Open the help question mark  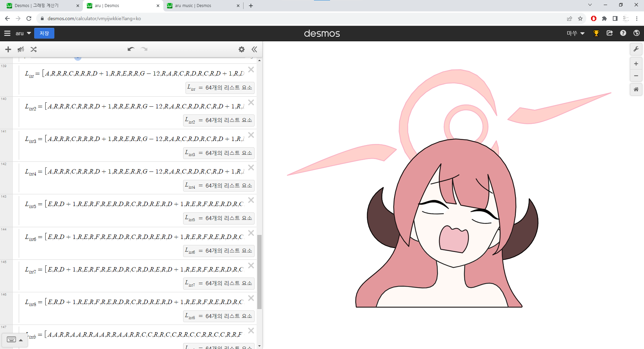(623, 33)
